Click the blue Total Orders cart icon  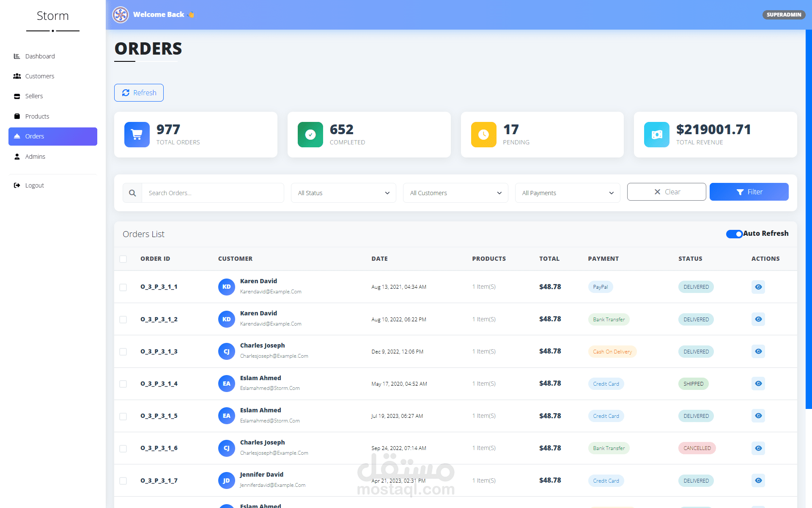137,135
